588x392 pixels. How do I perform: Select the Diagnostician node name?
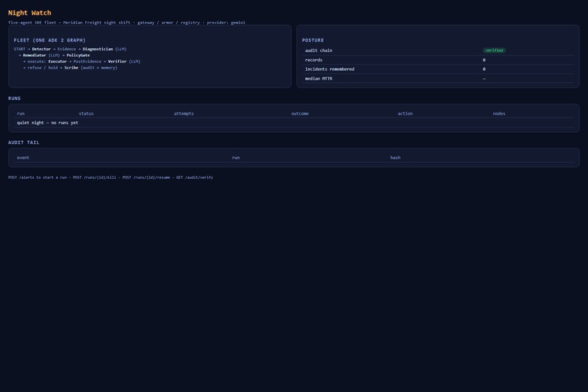(98, 49)
